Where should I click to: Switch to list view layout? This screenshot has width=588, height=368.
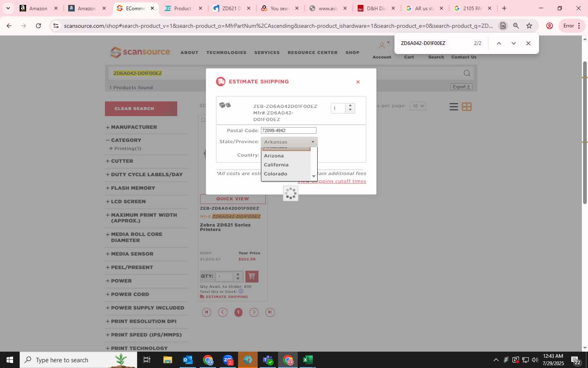pyautogui.click(x=454, y=107)
